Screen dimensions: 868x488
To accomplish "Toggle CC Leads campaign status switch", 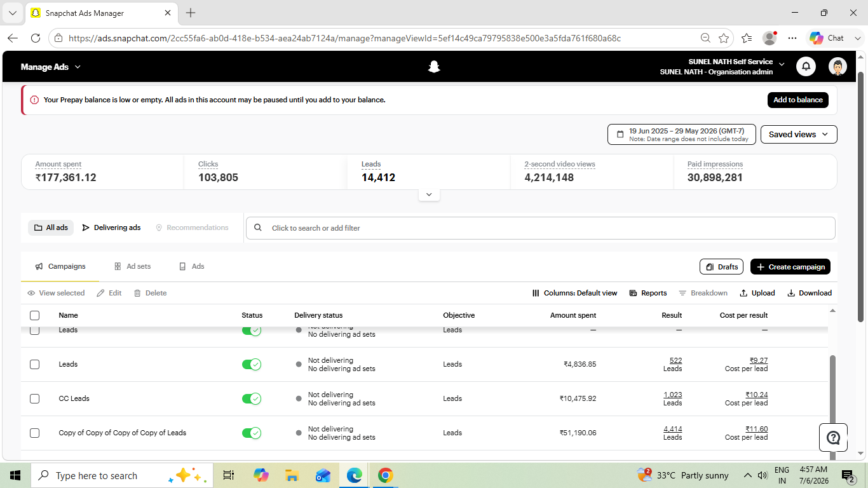I will (252, 398).
